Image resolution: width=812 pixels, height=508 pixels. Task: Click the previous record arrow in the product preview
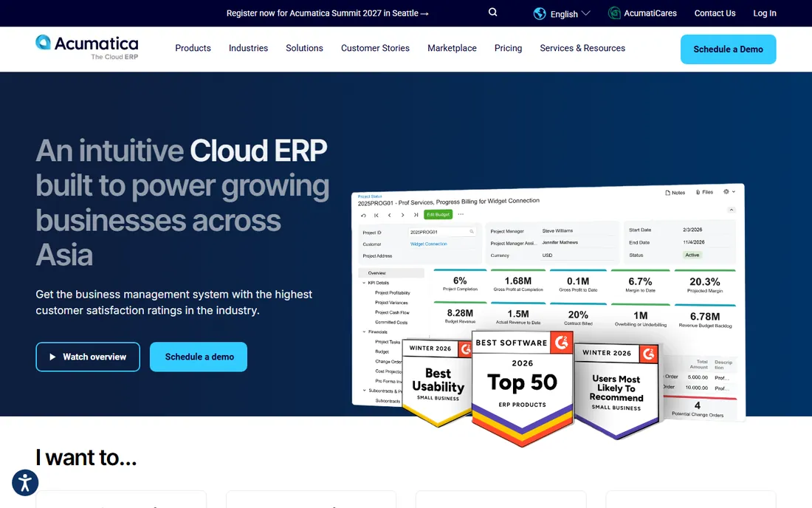pyautogui.click(x=390, y=215)
